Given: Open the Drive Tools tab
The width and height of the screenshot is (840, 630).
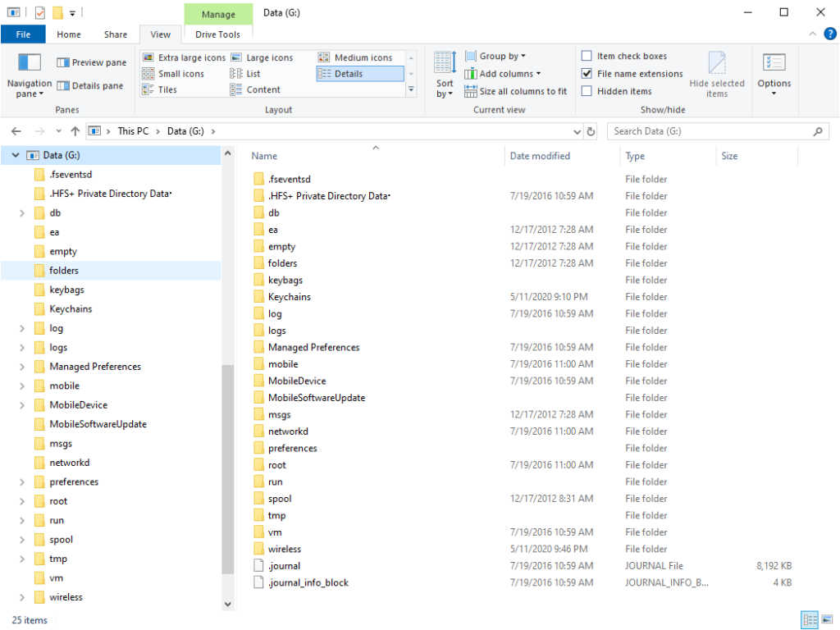Looking at the screenshot, I should coord(217,34).
